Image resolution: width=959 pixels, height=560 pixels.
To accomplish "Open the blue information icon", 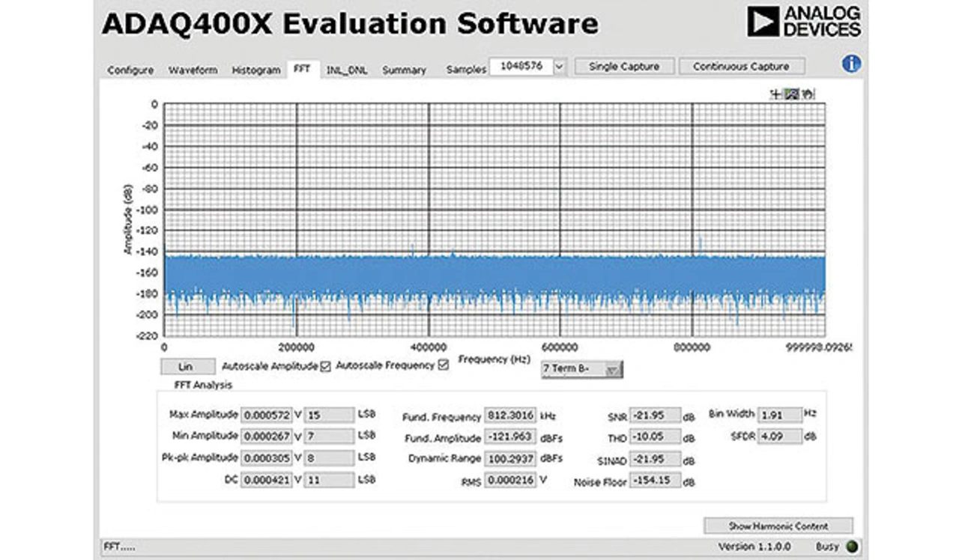I will (x=851, y=64).
